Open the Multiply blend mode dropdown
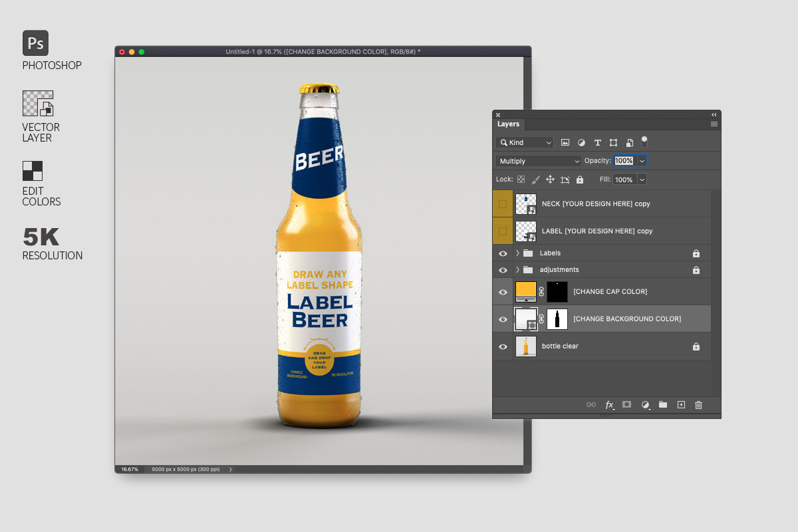 [x=537, y=160]
